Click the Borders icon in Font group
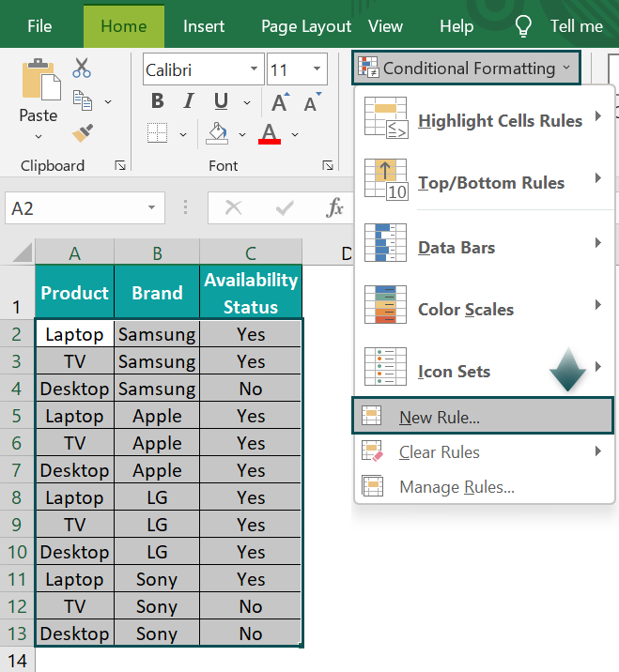 coord(158,133)
